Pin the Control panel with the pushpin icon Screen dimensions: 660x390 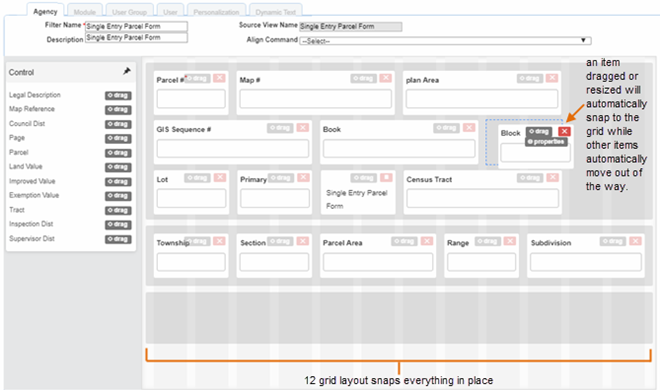tap(127, 71)
